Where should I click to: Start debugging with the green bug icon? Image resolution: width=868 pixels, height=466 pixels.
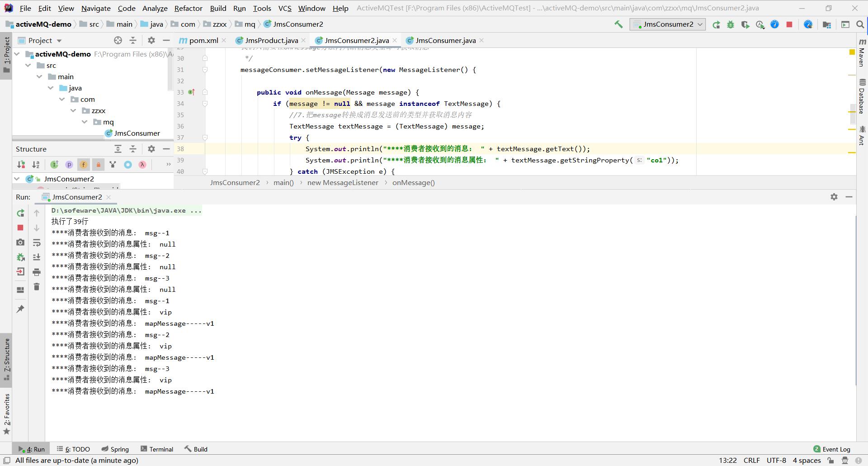731,24
